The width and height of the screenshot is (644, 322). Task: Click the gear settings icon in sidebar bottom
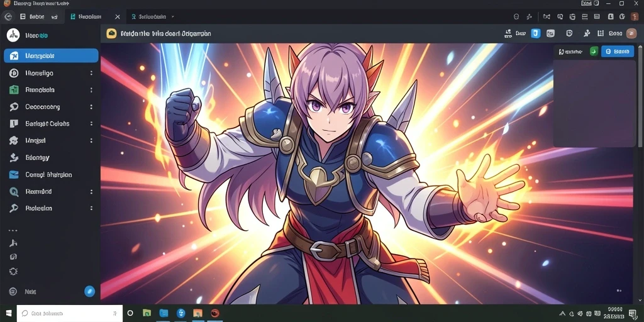[x=13, y=272]
